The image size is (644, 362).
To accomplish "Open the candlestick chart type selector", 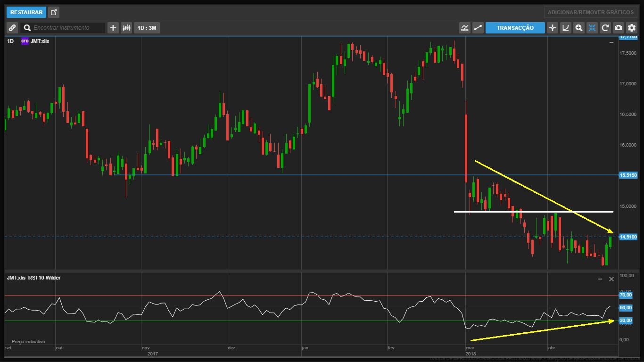I will pos(126,28).
